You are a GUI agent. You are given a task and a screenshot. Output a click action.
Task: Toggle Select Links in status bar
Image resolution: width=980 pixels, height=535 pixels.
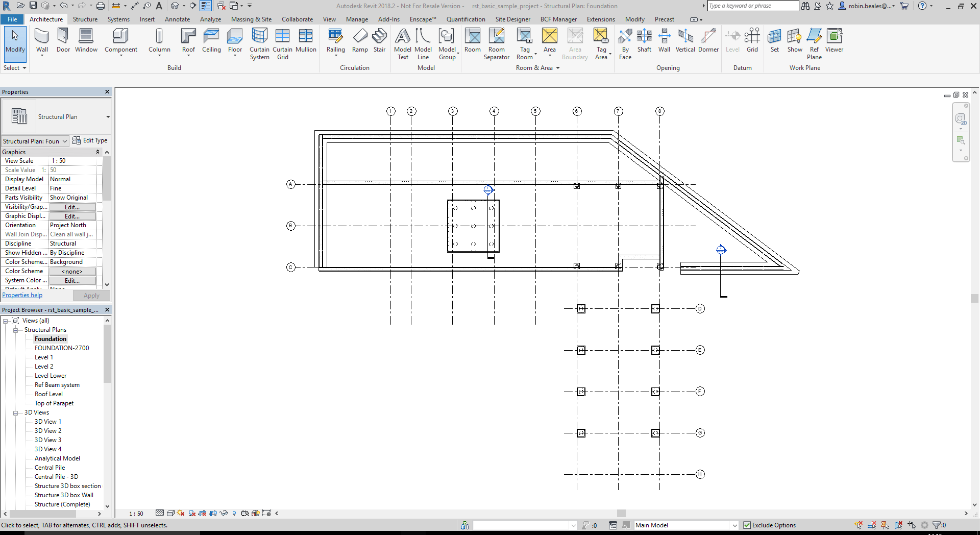pyautogui.click(x=859, y=525)
